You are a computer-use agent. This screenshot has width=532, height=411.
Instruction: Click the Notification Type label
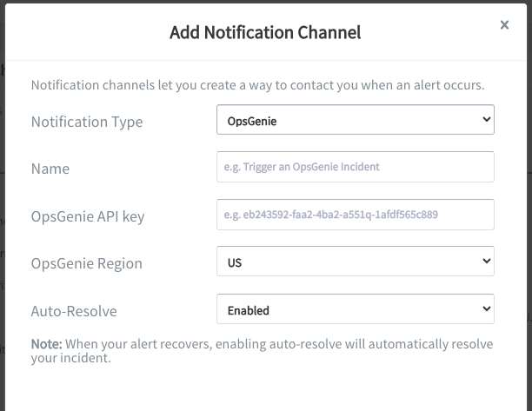coord(87,122)
